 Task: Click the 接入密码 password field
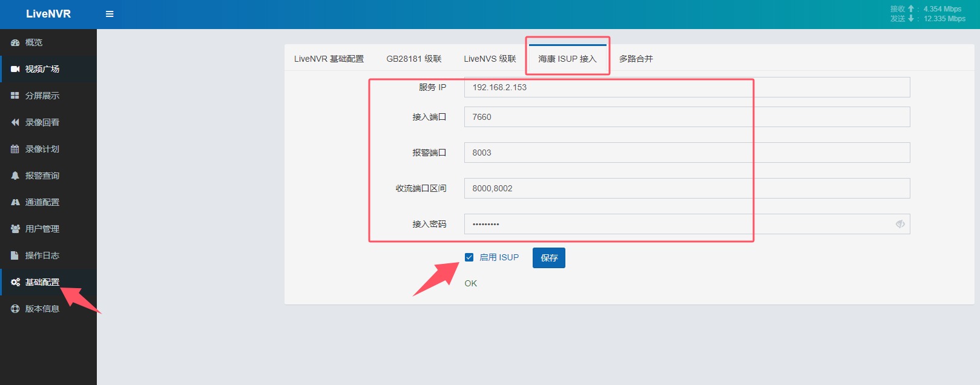[687, 224]
